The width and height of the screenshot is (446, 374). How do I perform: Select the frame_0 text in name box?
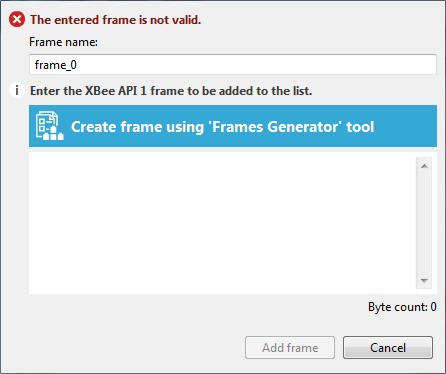click(x=56, y=65)
